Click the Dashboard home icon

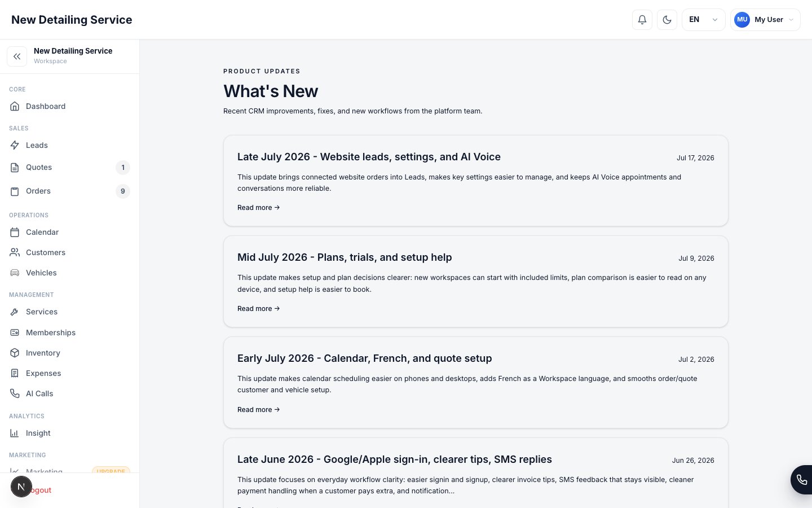coord(15,106)
